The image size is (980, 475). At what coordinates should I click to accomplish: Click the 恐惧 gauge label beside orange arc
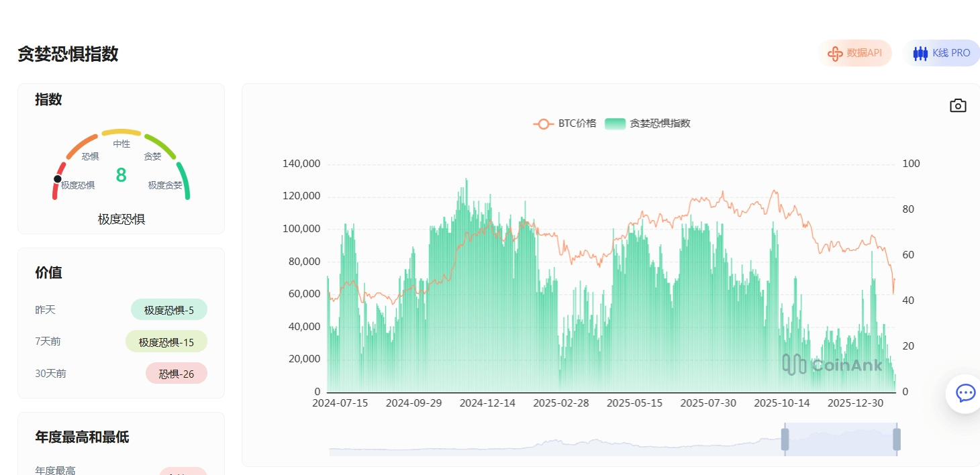point(91,156)
